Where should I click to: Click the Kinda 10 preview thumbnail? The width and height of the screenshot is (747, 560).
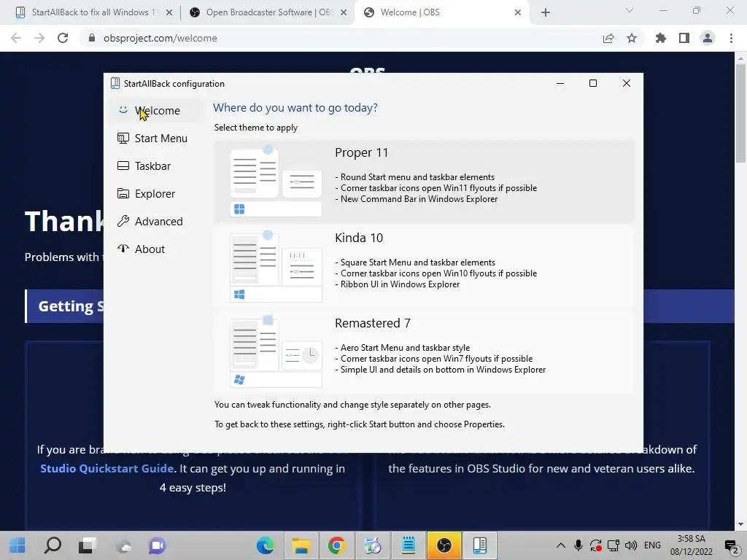pyautogui.click(x=276, y=266)
